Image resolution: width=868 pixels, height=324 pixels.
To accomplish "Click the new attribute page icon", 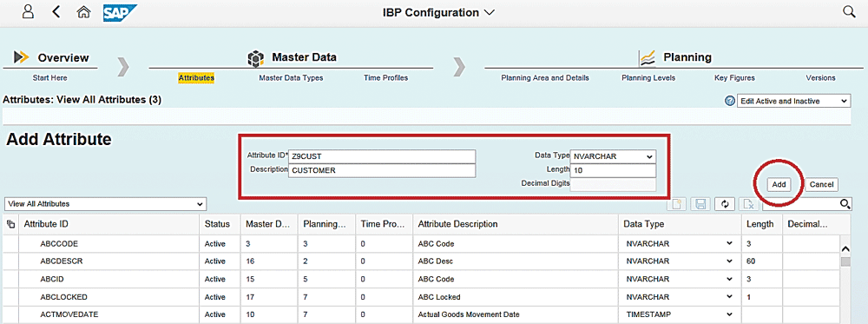I will tap(676, 204).
